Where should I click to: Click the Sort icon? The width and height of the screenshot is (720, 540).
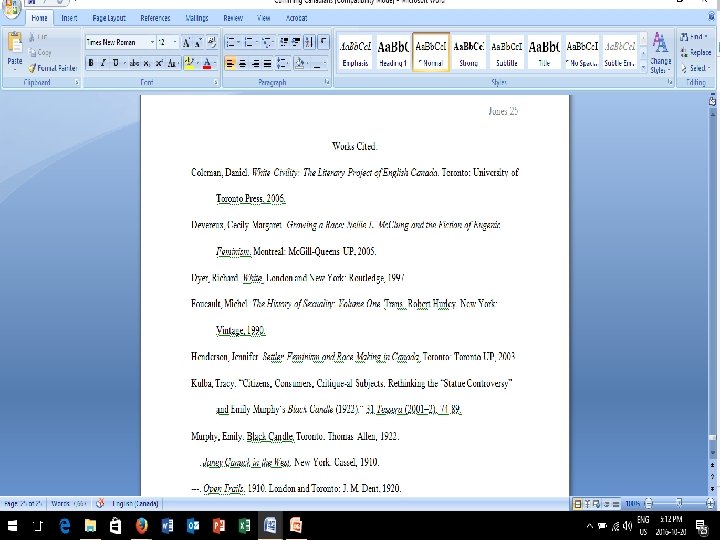pos(309,42)
